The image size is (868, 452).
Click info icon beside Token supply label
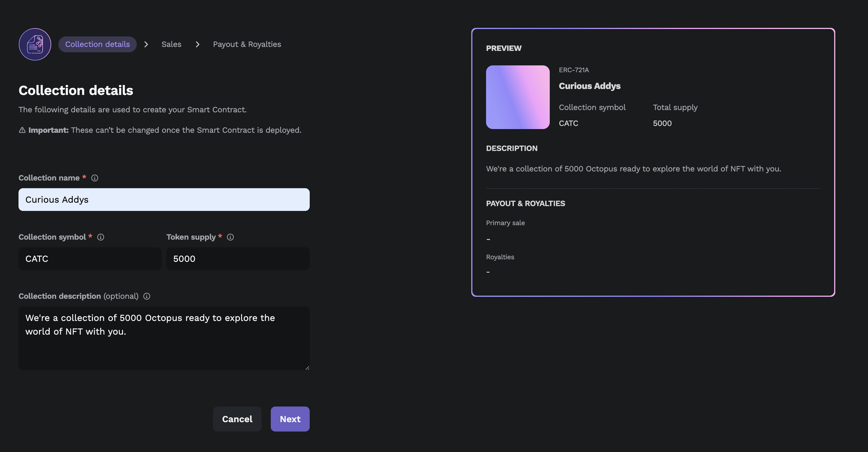230,237
